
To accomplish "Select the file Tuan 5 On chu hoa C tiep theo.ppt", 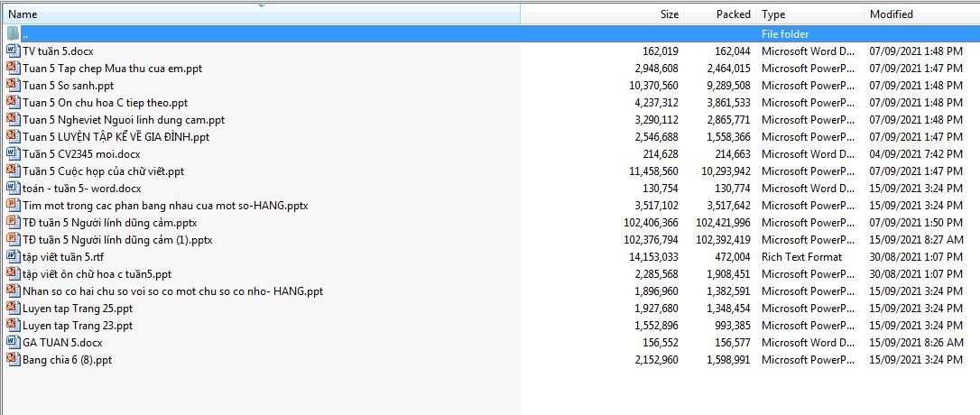I will point(105,103).
